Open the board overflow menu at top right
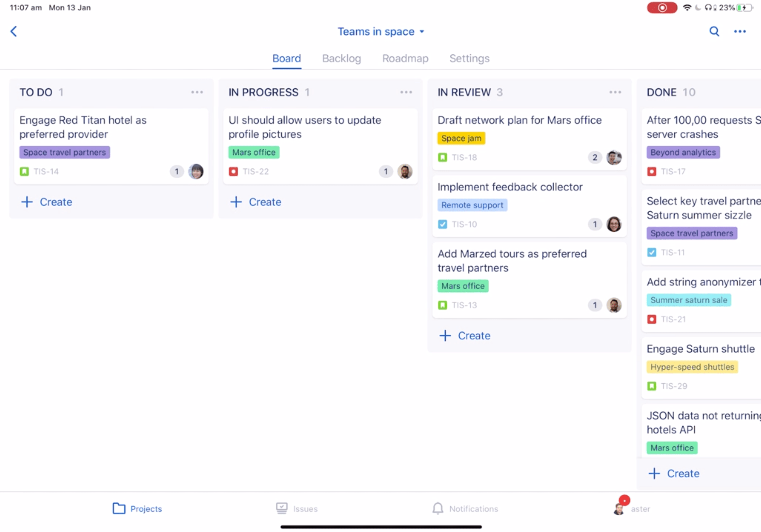Viewport: 761px width, 532px height. (740, 32)
